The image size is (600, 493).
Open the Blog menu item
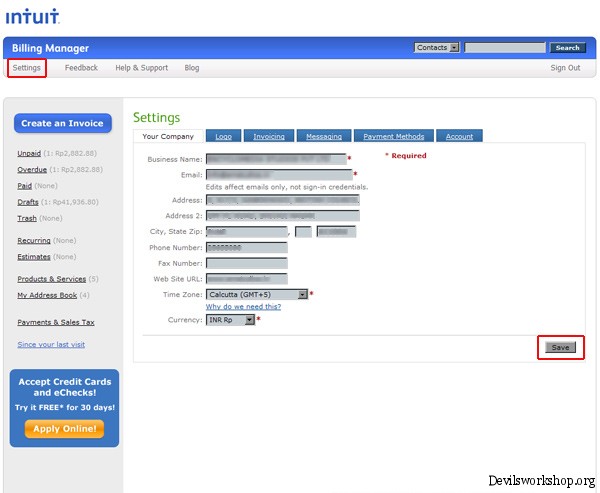192,68
